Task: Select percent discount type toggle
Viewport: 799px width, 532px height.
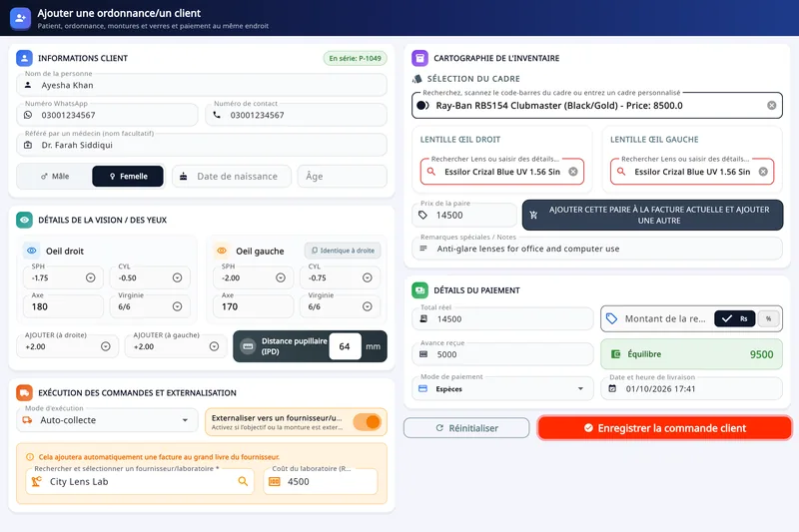Action: click(768, 318)
